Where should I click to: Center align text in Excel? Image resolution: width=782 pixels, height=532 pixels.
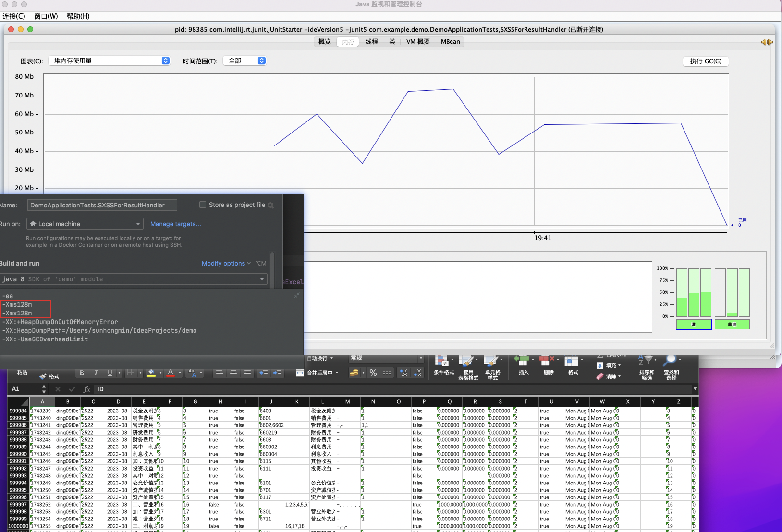233,373
